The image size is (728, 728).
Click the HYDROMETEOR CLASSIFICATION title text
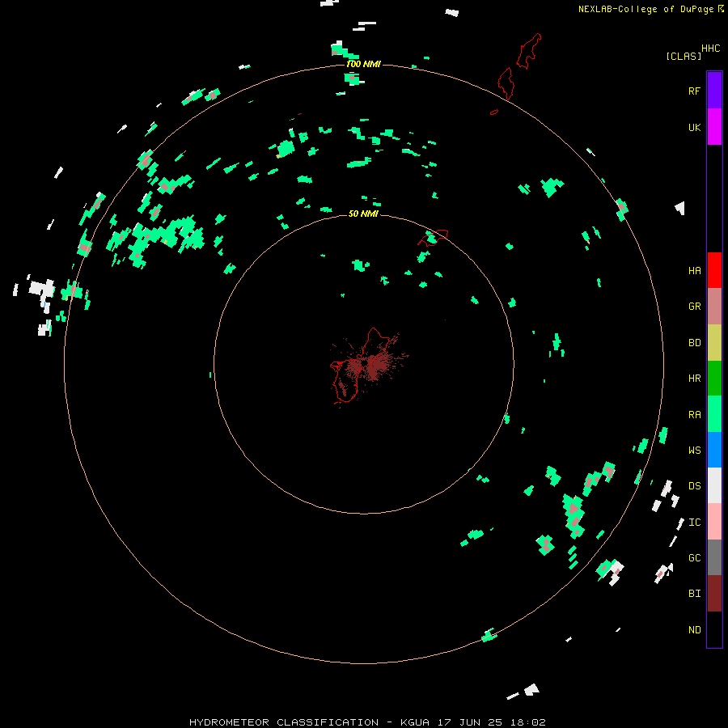coord(284,722)
